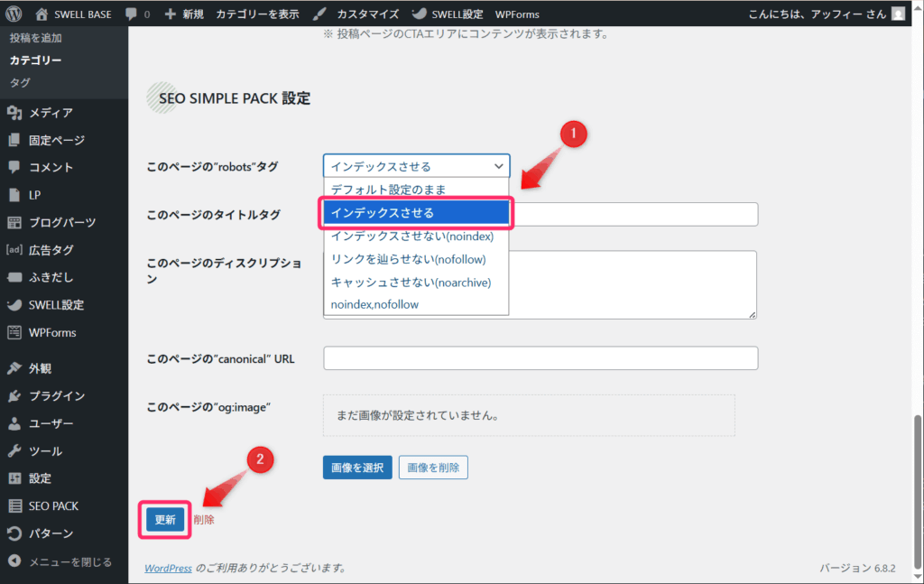This screenshot has width=924, height=584.
Task: Click the LP page icon in sidebar
Action: coord(14,194)
